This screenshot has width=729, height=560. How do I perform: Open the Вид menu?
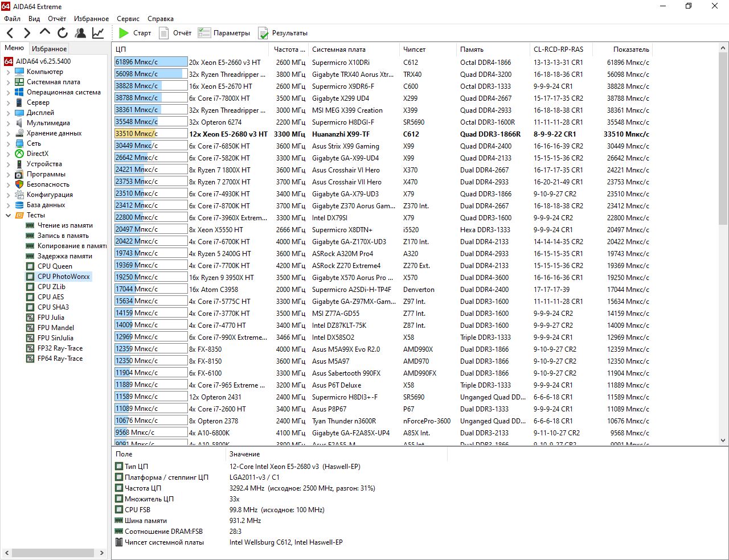[34, 19]
